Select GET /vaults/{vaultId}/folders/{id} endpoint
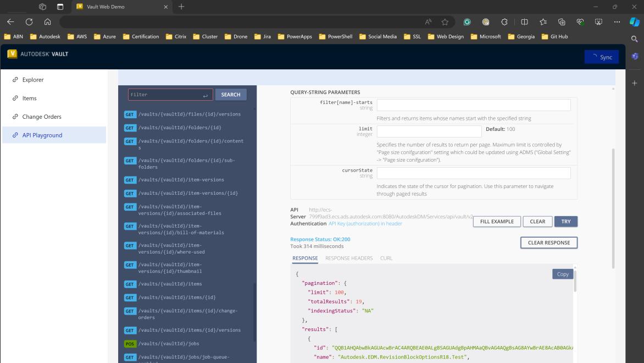This screenshot has width=644, height=363. click(x=186, y=128)
